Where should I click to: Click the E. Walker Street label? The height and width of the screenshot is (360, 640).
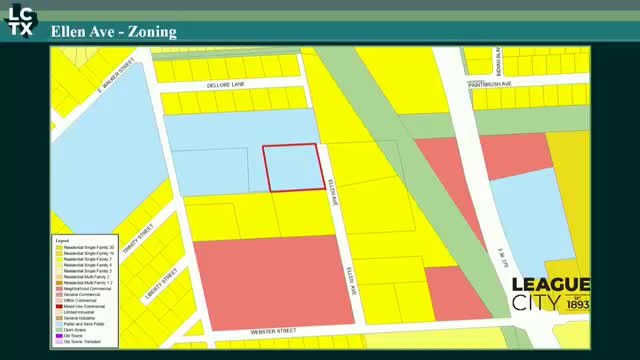[116, 75]
